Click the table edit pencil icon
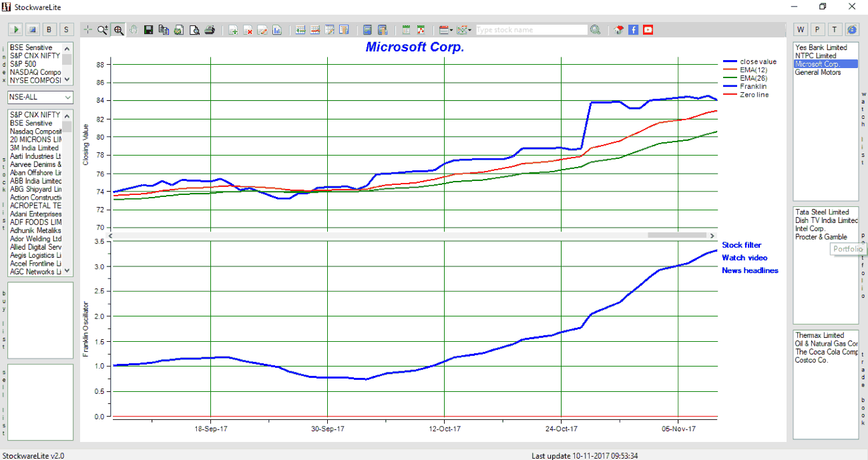 point(330,29)
